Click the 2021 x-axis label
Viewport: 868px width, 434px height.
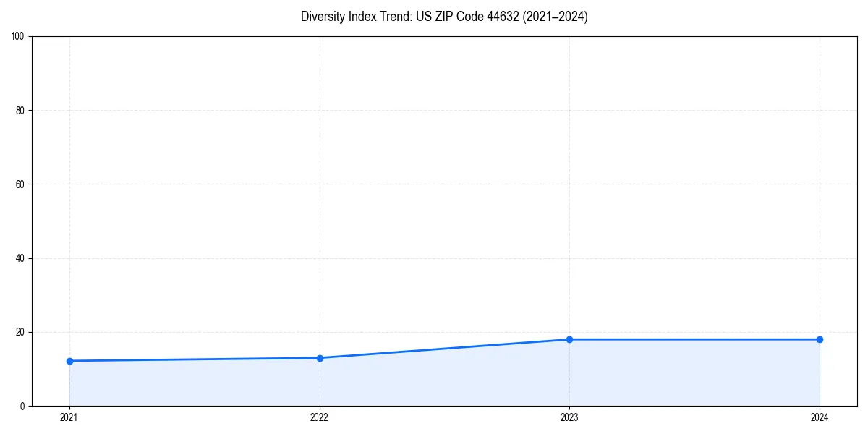[69, 417]
